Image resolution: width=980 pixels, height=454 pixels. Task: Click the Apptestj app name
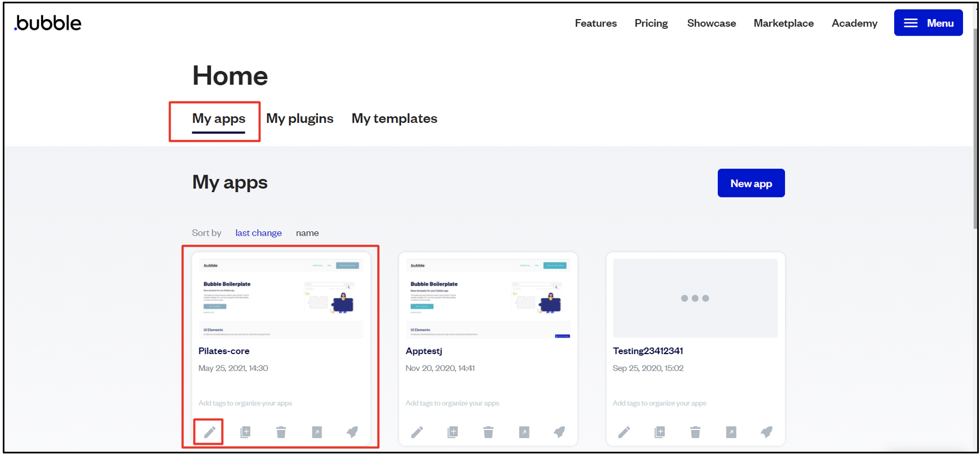[x=424, y=351]
